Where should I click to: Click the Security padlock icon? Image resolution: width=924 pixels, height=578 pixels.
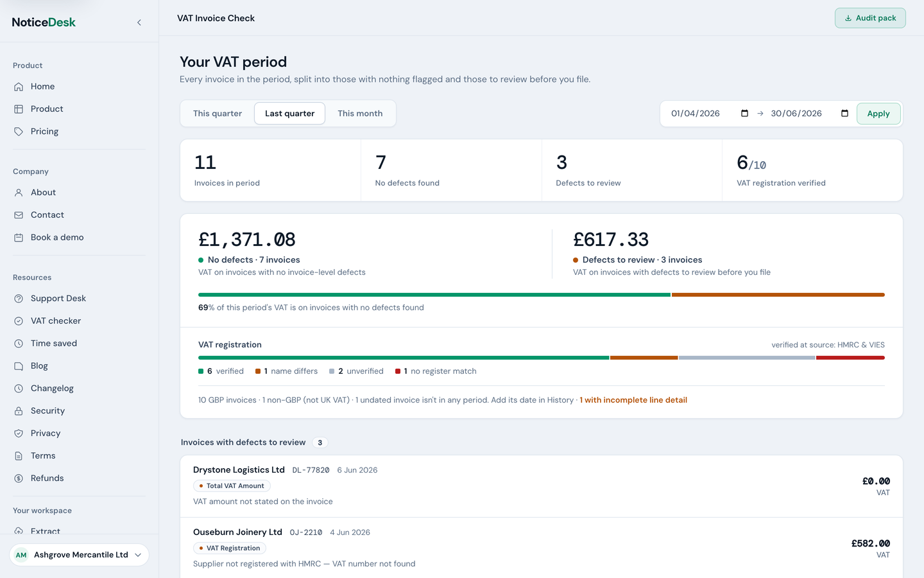(x=19, y=411)
